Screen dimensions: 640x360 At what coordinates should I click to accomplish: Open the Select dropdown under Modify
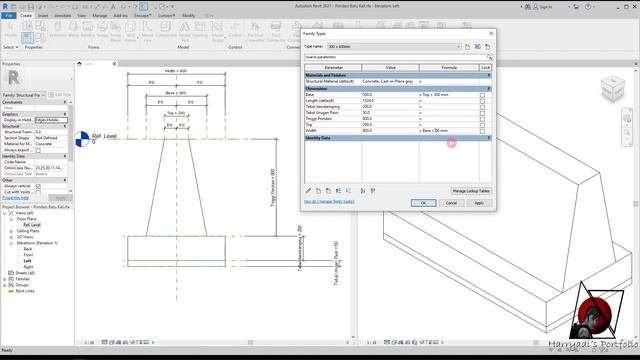[11, 47]
